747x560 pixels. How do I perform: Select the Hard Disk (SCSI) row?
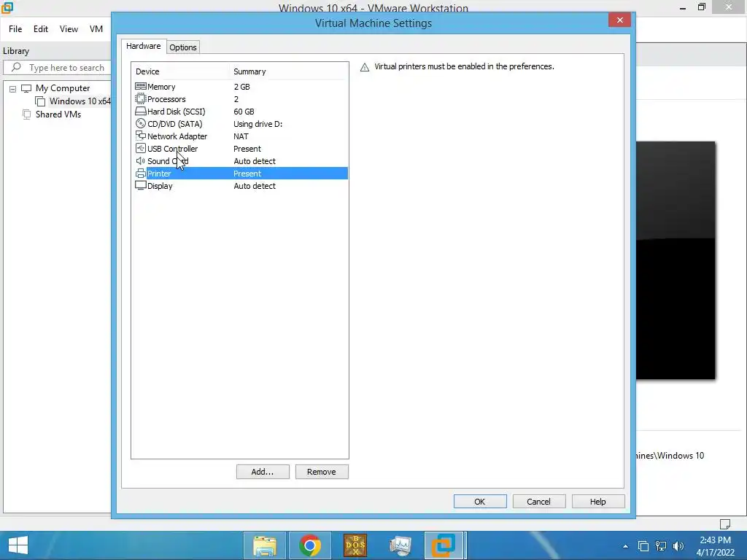pyautogui.click(x=241, y=112)
